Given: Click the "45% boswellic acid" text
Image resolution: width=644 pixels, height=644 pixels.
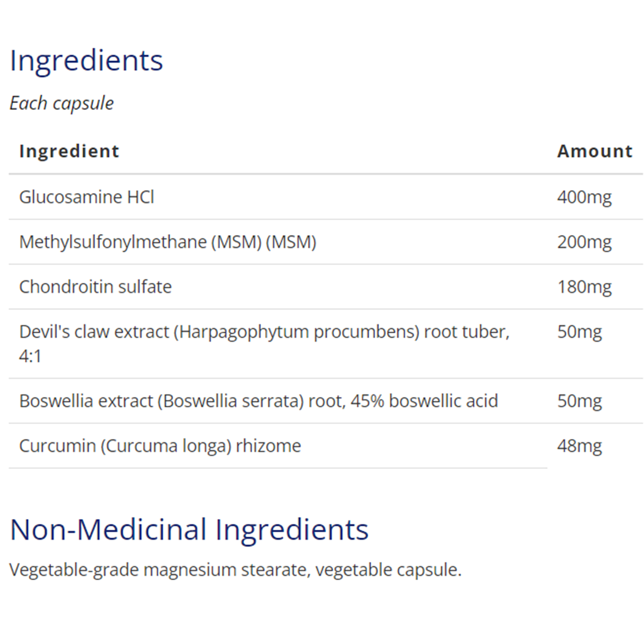Looking at the screenshot, I should [x=424, y=401].
